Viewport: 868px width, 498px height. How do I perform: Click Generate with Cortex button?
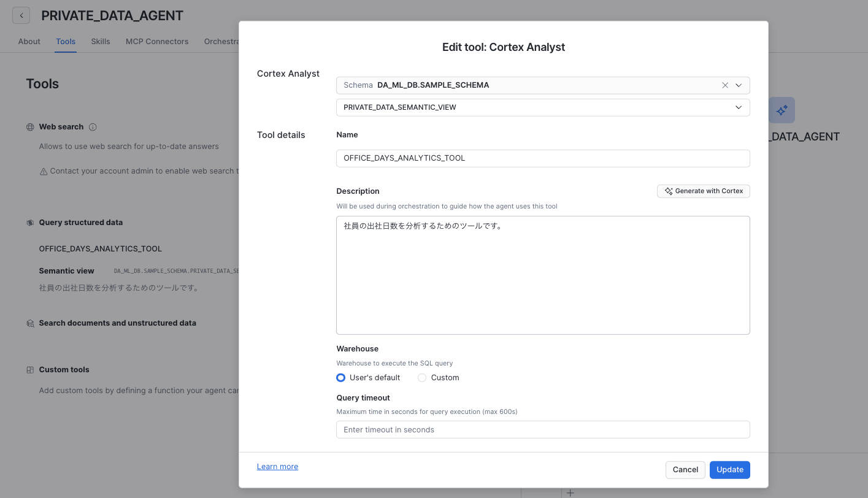click(x=704, y=191)
